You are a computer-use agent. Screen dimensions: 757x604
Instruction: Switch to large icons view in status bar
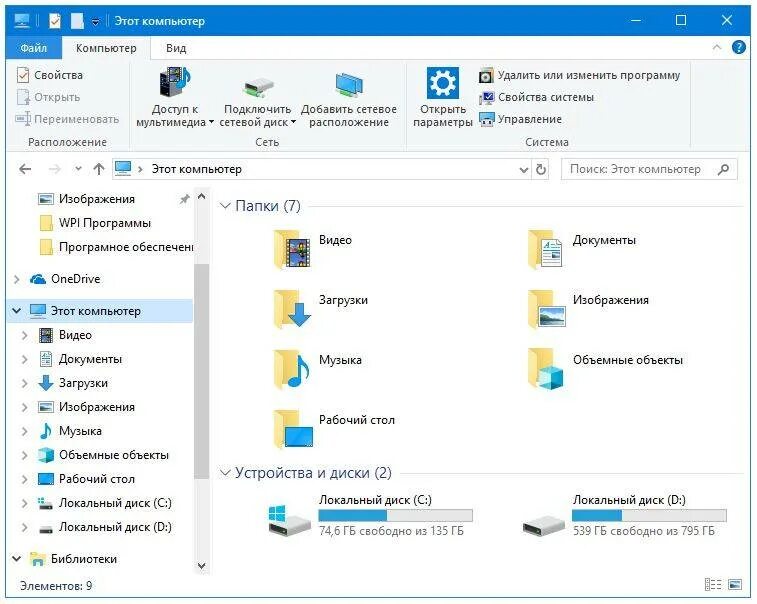coord(735,585)
